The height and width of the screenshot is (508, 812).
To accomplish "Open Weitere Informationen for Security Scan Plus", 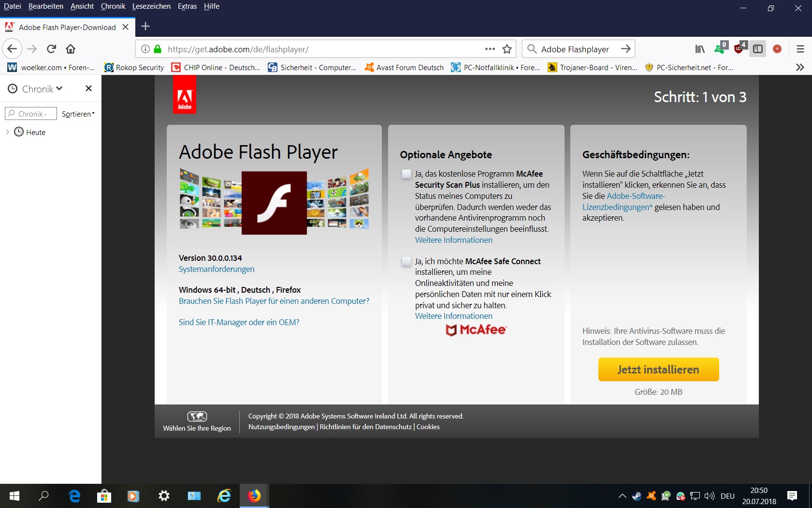I will click(454, 240).
